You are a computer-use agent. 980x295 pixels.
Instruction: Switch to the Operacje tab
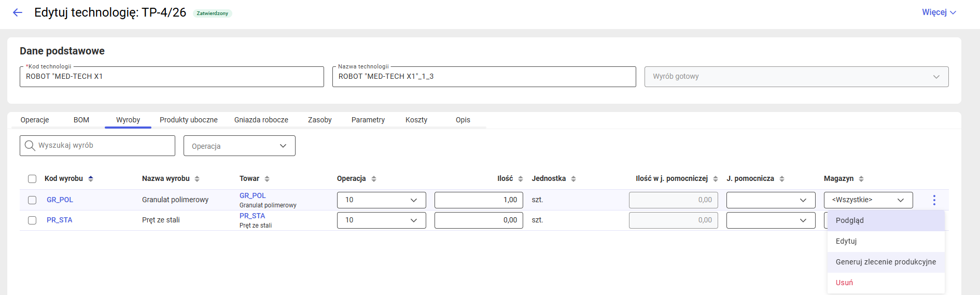(35, 120)
